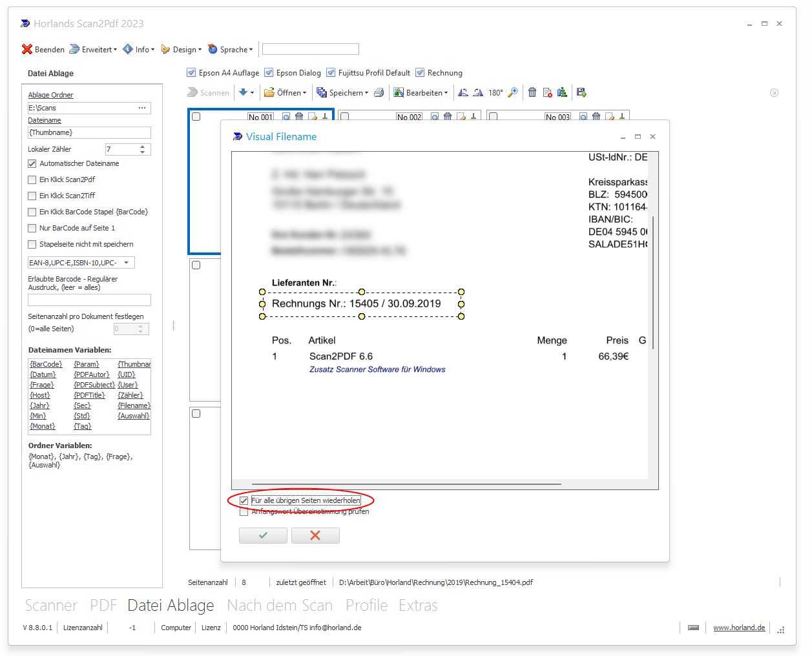The image size is (812, 656).
Task: Open the Extras tab
Action: click(418, 605)
